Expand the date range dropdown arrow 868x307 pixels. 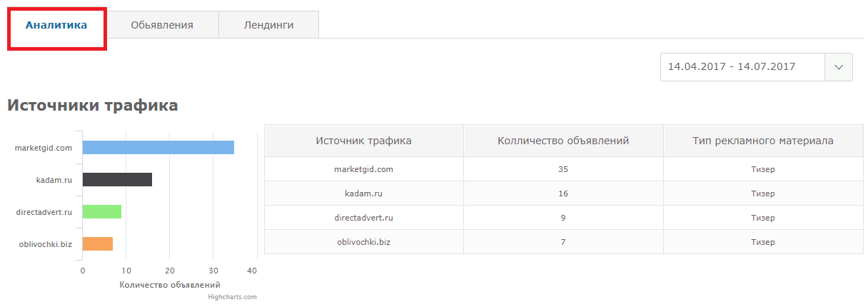(839, 67)
